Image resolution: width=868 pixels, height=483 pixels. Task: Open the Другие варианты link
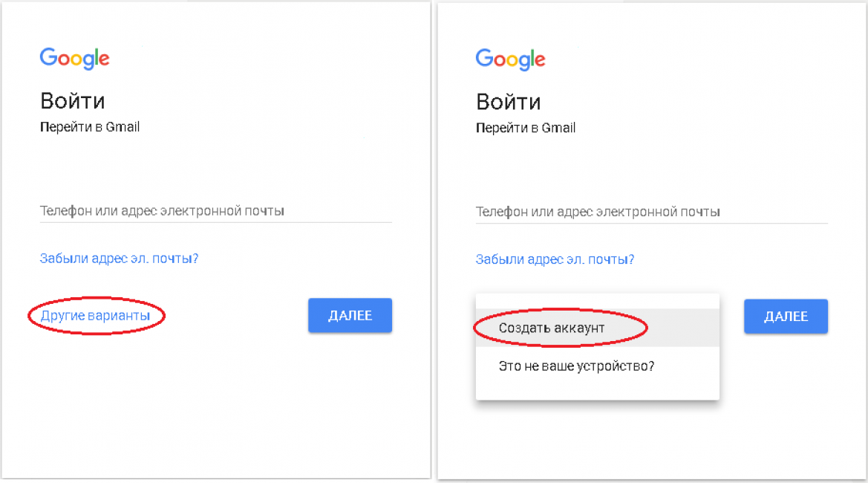(95, 316)
